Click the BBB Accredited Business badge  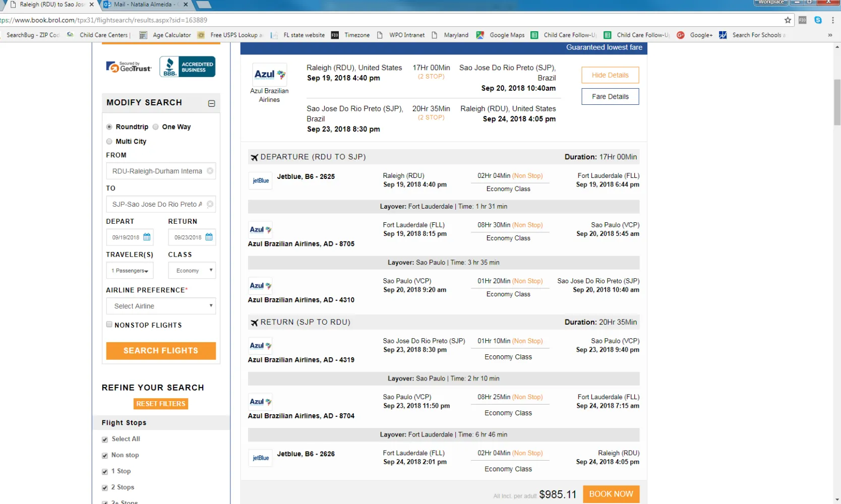(188, 67)
